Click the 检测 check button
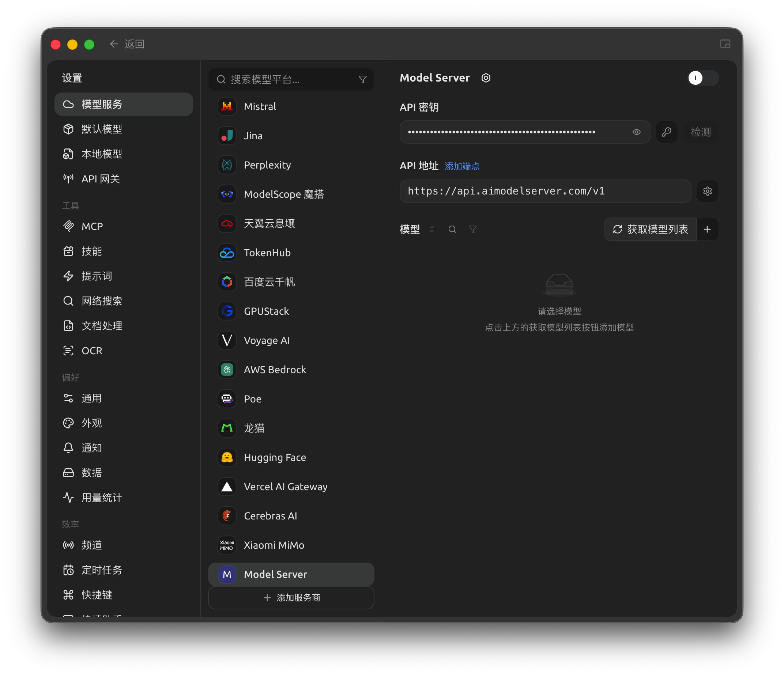The image size is (784, 677). click(701, 132)
